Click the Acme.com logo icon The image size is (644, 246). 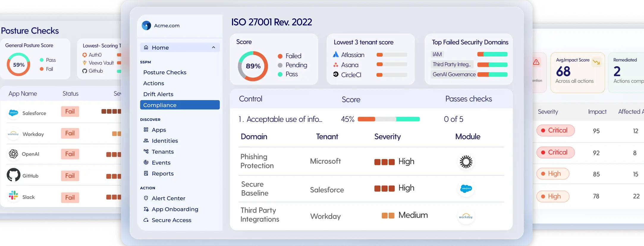click(146, 26)
